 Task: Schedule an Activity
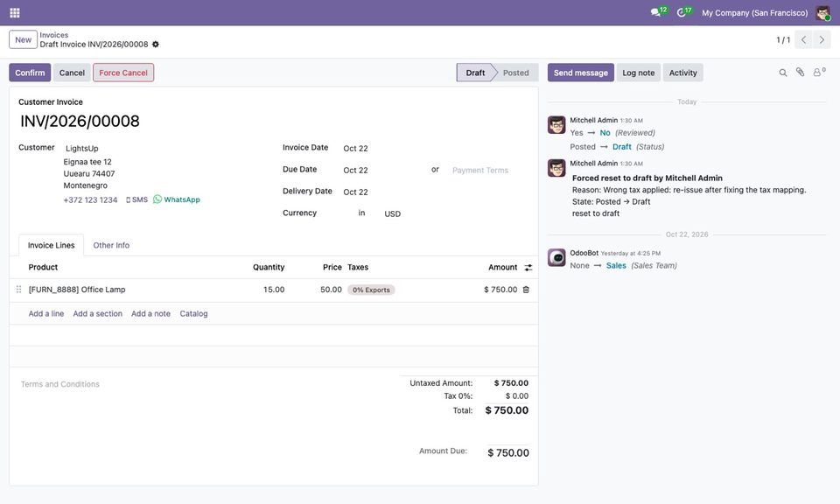[683, 73]
